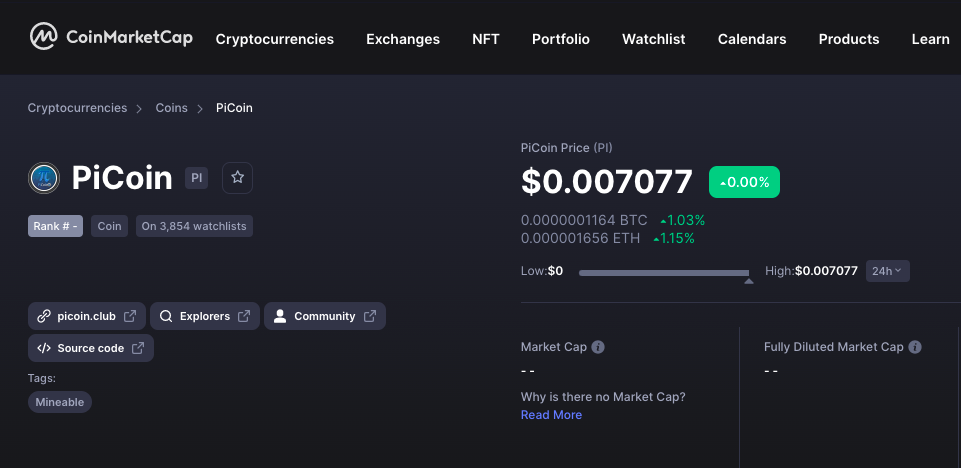Viewport: 961px width, 468px height.
Task: Open the Calendars menu
Action: (752, 39)
